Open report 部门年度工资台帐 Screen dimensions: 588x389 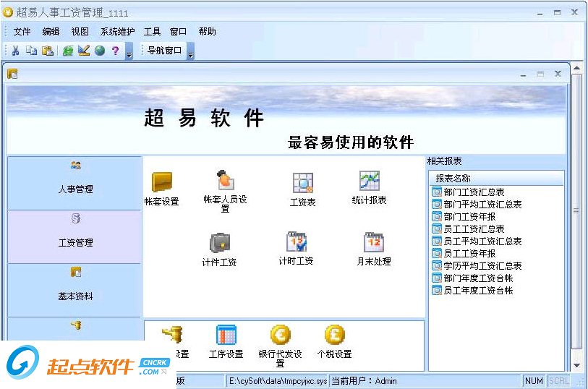point(478,278)
